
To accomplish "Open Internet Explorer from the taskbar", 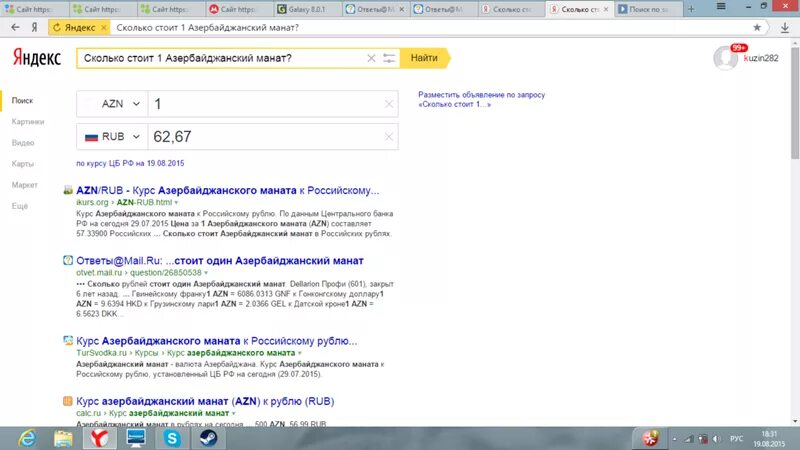I will click(x=27, y=438).
